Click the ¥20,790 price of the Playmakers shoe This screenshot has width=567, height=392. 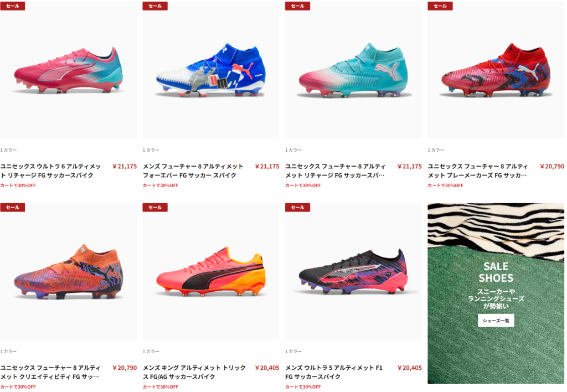tap(552, 166)
